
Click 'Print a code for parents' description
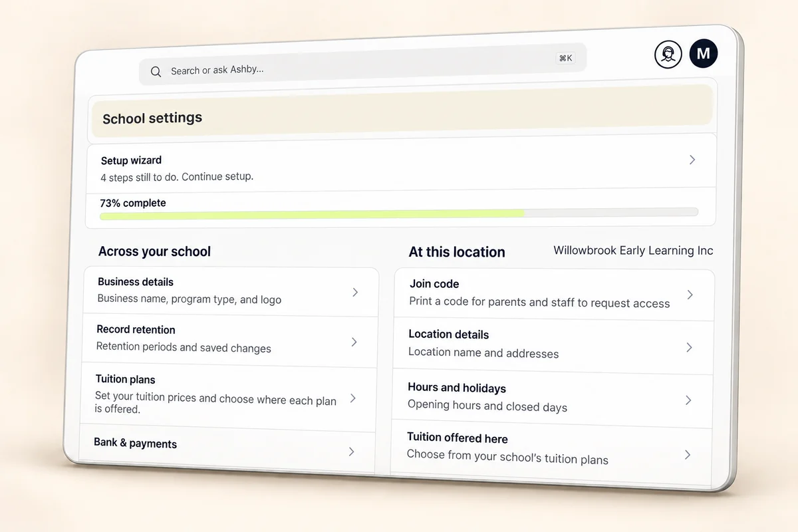[x=539, y=302]
